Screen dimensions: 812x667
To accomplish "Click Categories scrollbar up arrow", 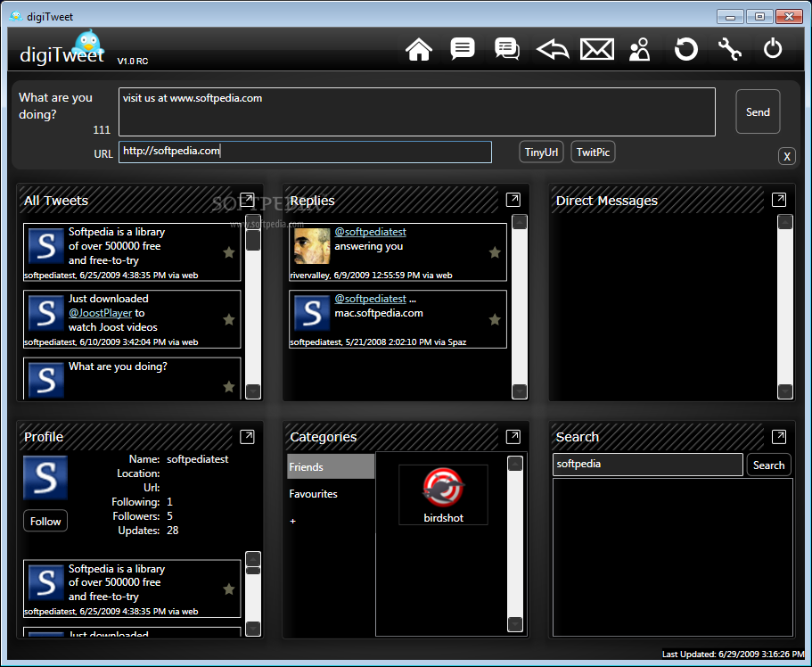I will click(x=515, y=464).
